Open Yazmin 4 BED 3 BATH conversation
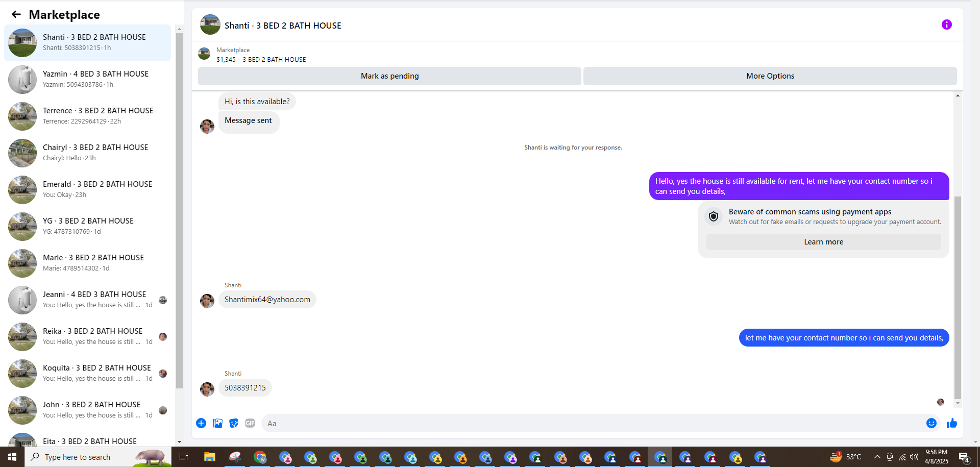This screenshot has width=980, height=467. coord(87,80)
